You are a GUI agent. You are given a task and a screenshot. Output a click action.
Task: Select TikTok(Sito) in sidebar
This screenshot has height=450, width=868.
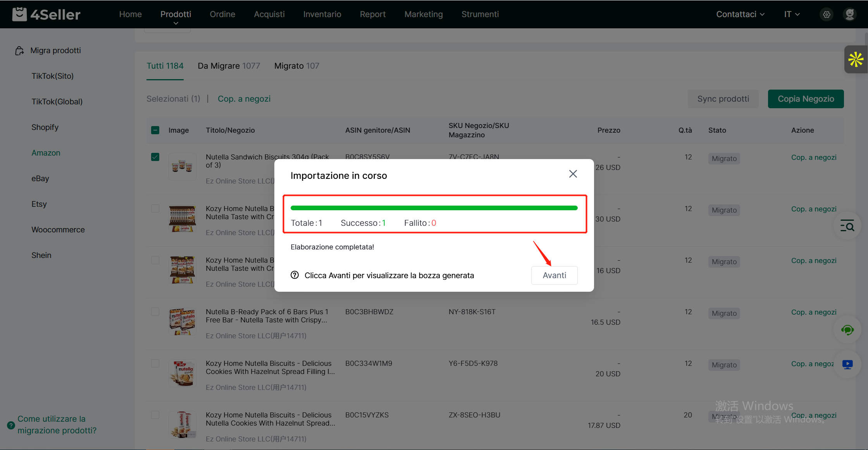[53, 76]
